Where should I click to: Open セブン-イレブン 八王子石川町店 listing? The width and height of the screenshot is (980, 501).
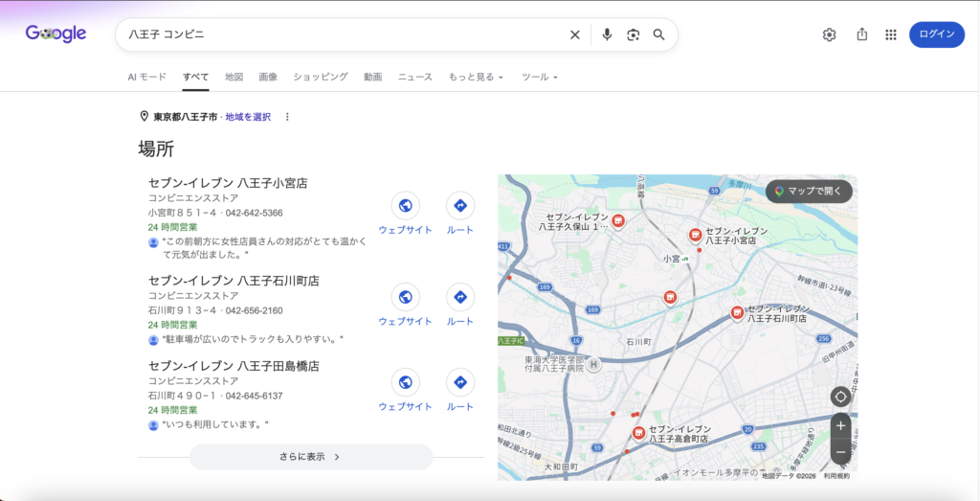click(x=234, y=281)
